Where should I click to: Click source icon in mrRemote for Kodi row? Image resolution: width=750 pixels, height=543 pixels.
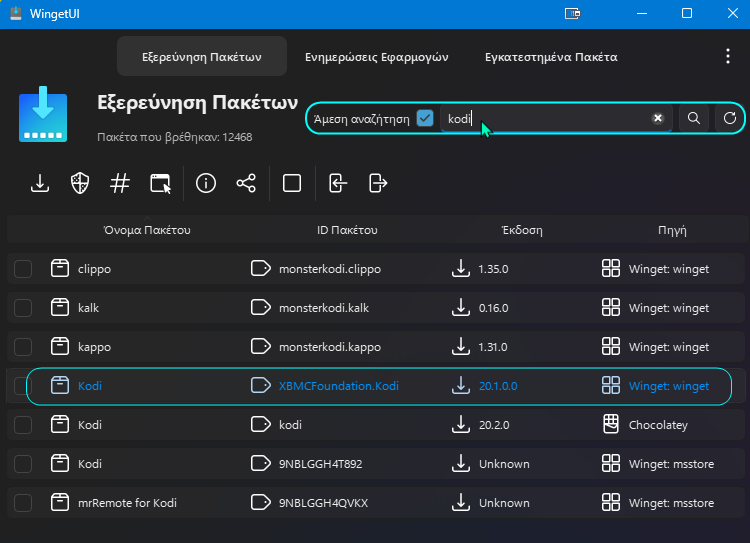(611, 502)
